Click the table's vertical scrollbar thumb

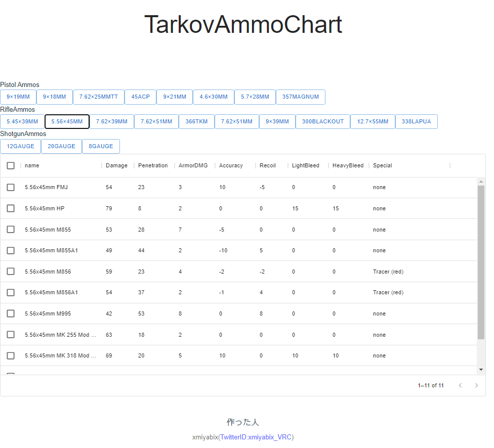[x=481, y=262]
